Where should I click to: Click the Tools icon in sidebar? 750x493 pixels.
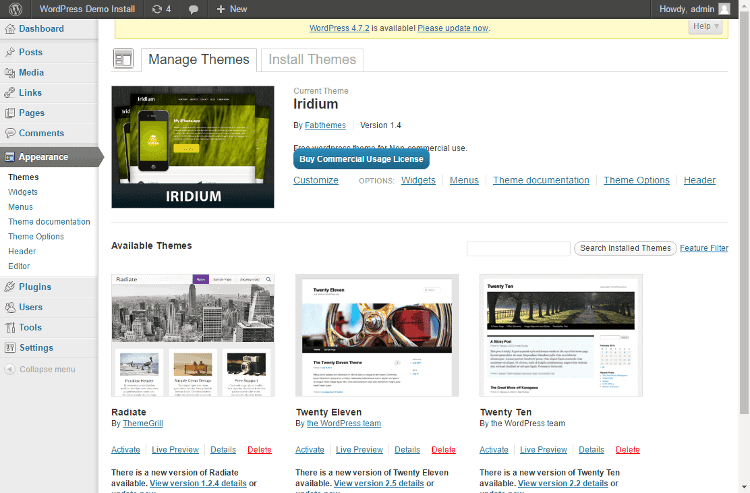pyautogui.click(x=10, y=328)
